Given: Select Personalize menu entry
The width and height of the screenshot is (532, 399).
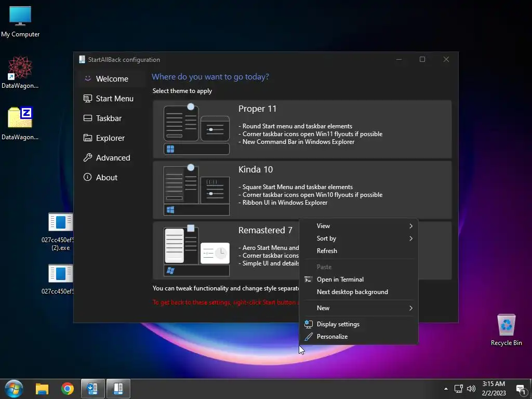Looking at the screenshot, I should tap(358, 337).
